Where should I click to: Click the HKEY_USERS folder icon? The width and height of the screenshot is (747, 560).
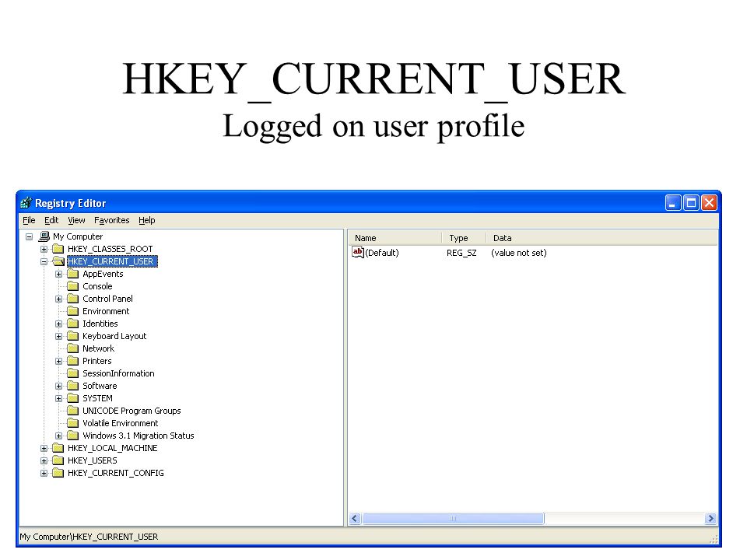click(58, 460)
